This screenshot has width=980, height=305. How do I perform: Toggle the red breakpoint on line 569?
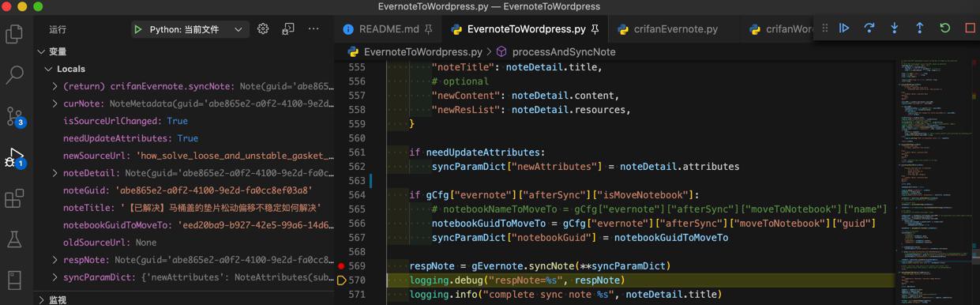341,266
